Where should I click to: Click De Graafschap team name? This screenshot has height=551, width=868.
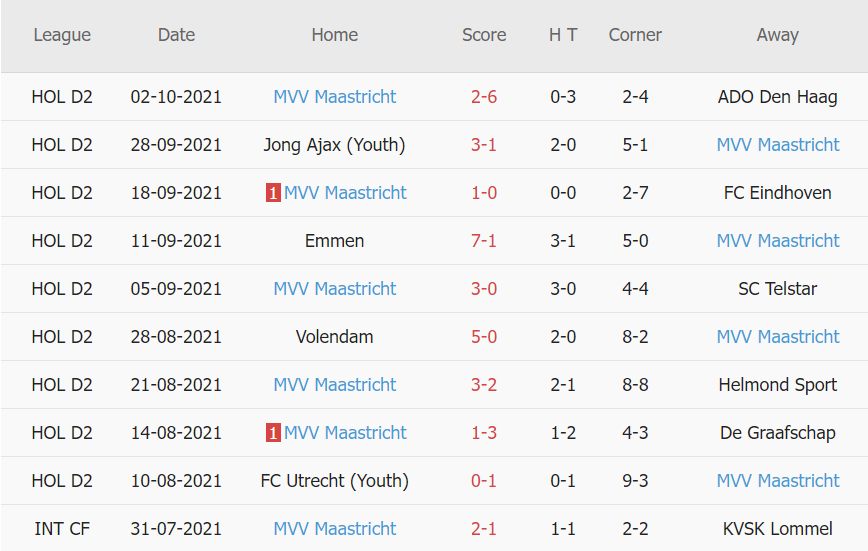tap(777, 433)
